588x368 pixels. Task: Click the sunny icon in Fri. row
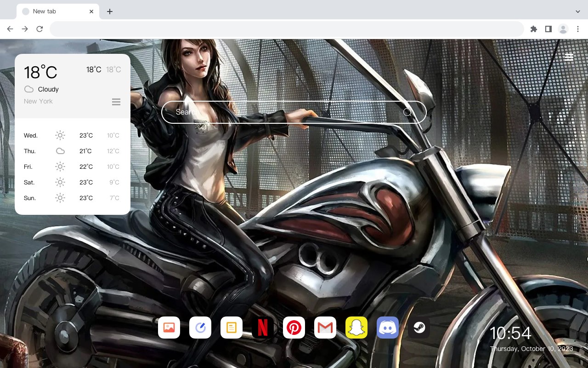point(60,167)
